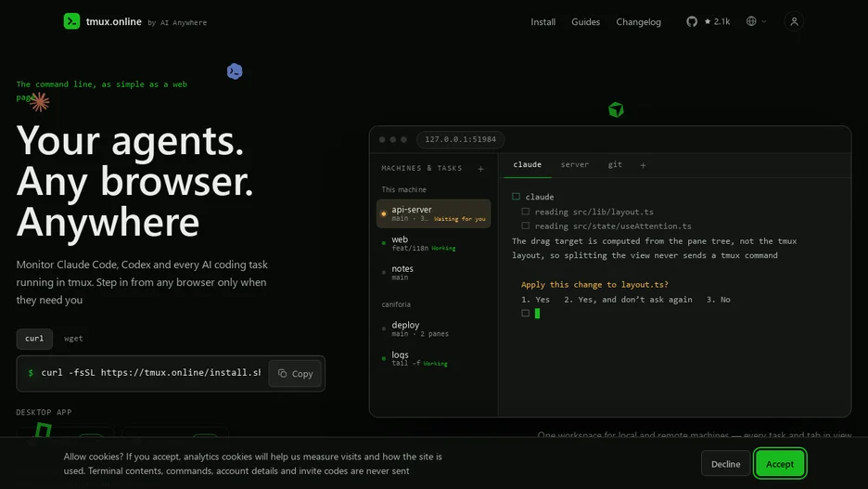
Task: Select the api-server task in the sidebar
Action: pos(433,213)
